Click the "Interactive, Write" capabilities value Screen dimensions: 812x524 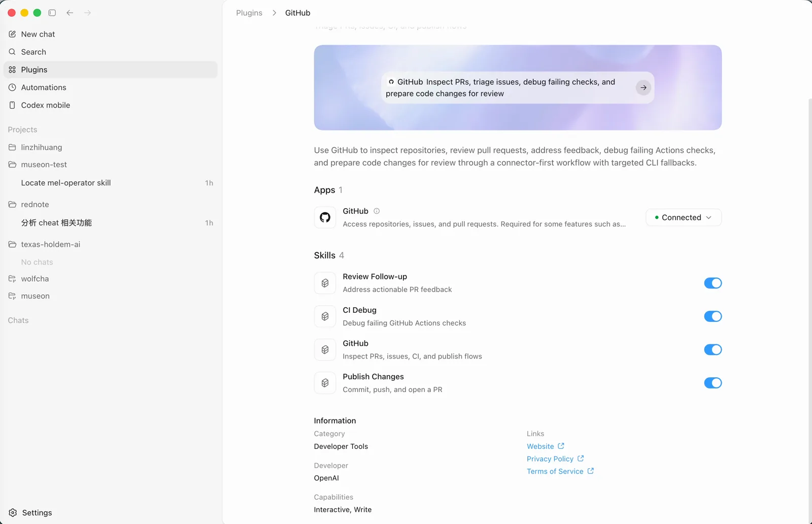click(x=343, y=510)
